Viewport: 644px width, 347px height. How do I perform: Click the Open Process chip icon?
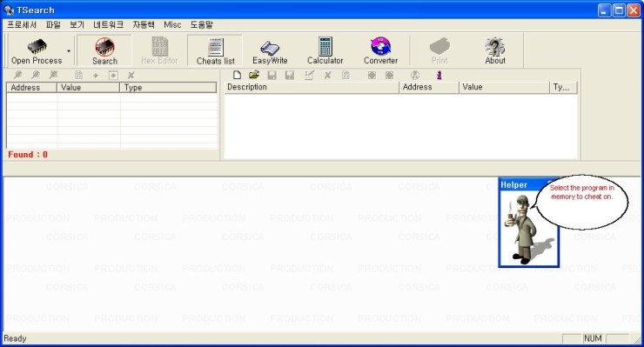pos(37,47)
